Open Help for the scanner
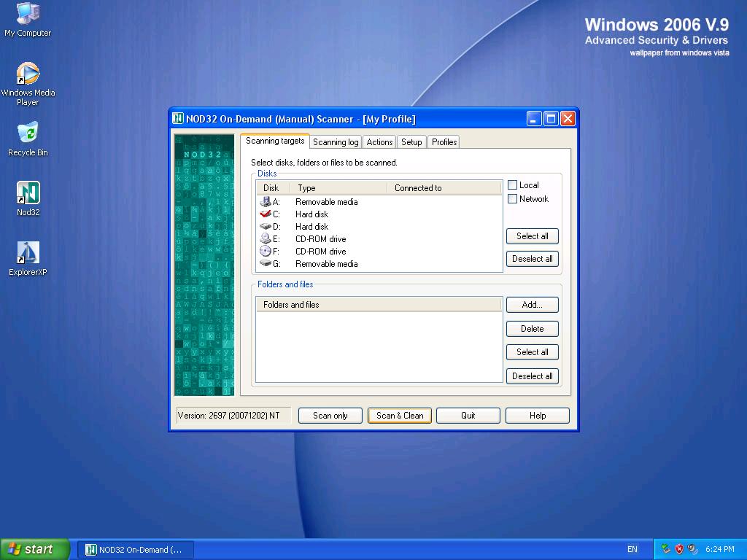This screenshot has width=747, height=560. coord(538,416)
